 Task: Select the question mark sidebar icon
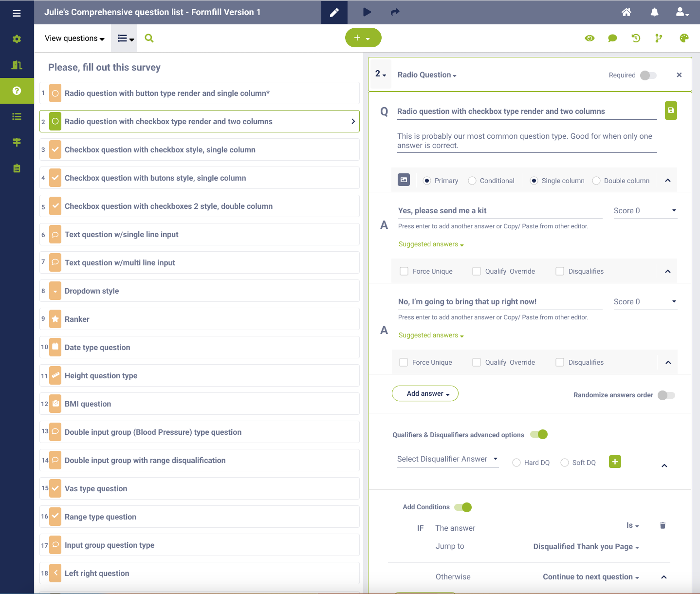click(17, 91)
